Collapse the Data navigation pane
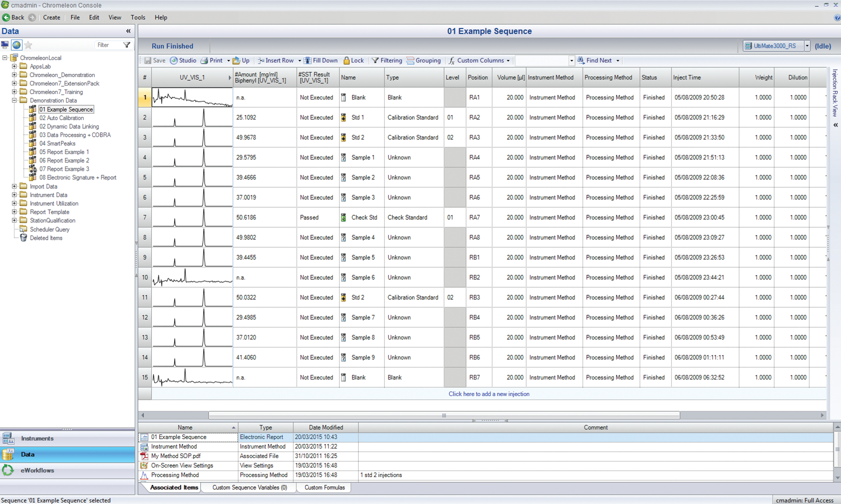The height and width of the screenshot is (504, 841). [x=128, y=31]
